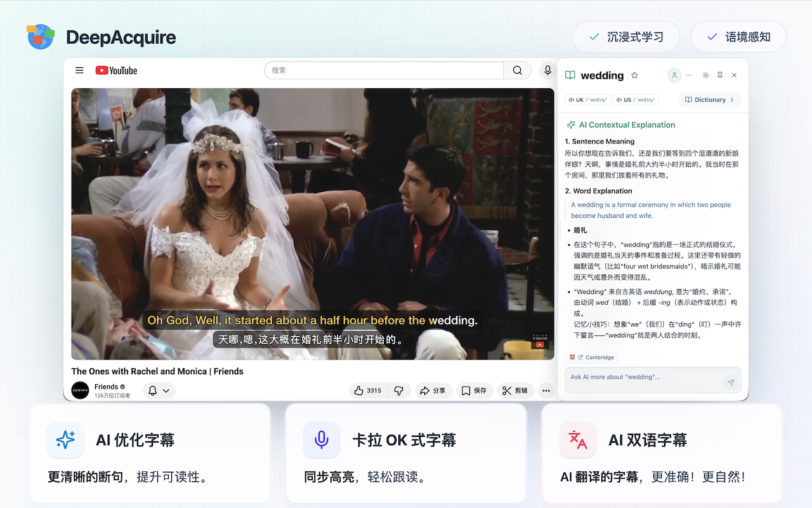The image size is (812, 508).
Task: Select the 语境感知 pill
Action: pos(738,37)
